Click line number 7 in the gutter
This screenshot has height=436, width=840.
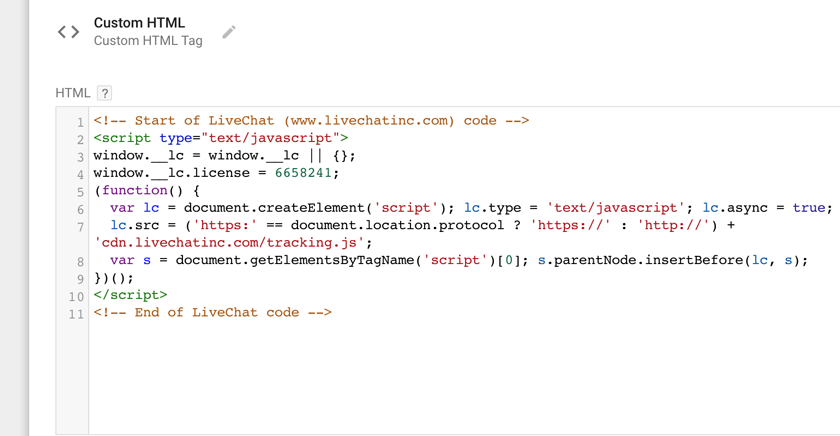pos(80,227)
